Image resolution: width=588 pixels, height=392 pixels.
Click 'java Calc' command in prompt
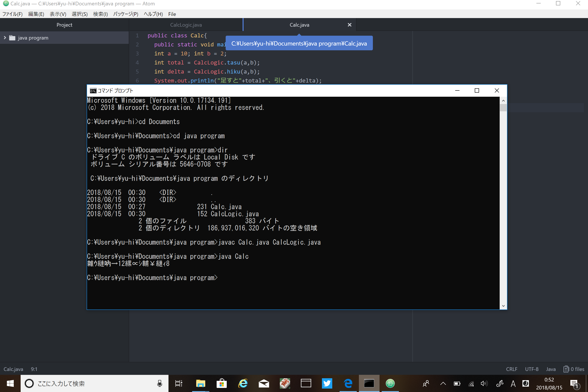(x=233, y=257)
